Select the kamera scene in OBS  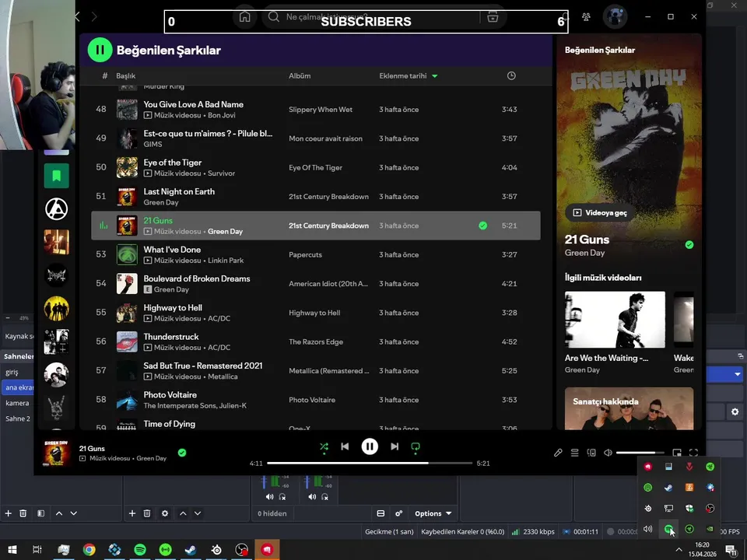(17, 403)
